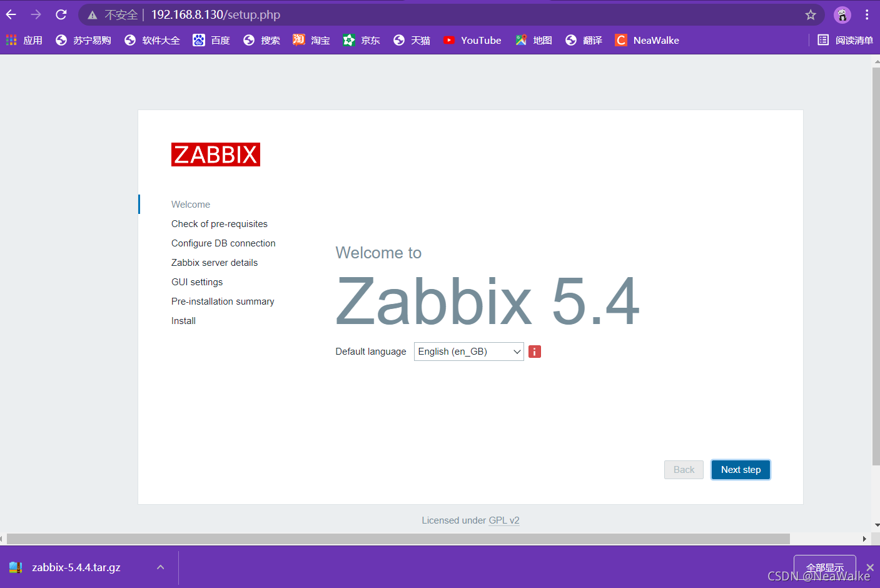Click the browser forward arrow
Image resolution: width=880 pixels, height=588 pixels.
(x=36, y=14)
